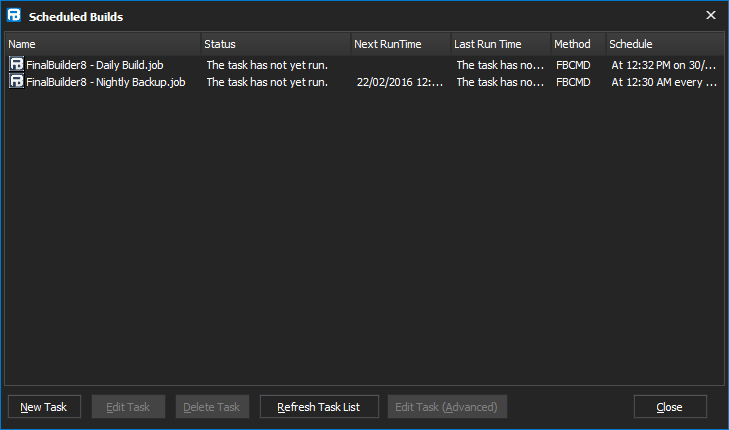Refresh the task list
729x430 pixels.
(319, 407)
